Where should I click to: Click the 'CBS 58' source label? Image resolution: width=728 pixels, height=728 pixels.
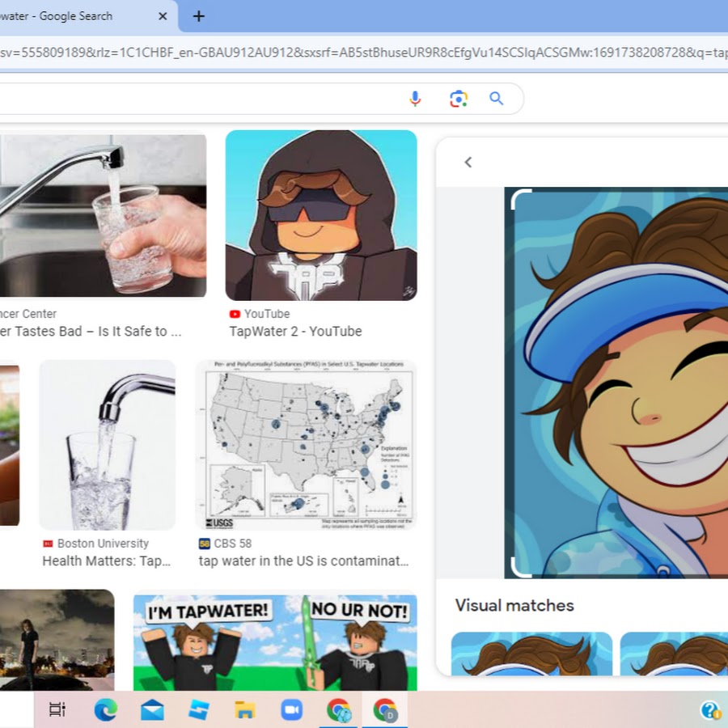point(233,544)
